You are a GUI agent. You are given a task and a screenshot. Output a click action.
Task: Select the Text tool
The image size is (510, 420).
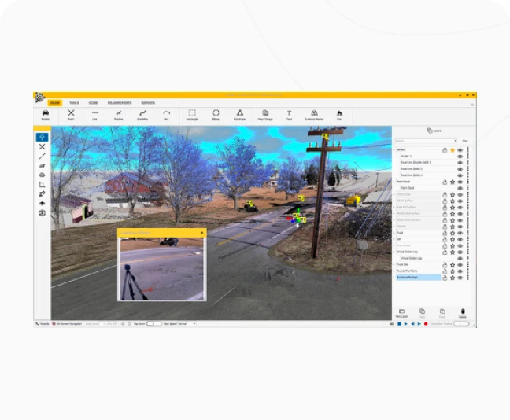(289, 114)
